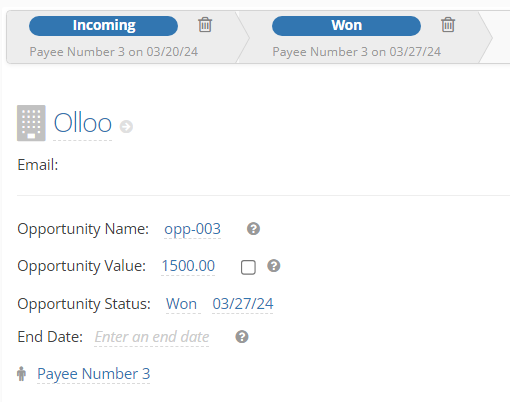Click the person icon beside Payee Number 3
Image resolution: width=510 pixels, height=402 pixels.
coord(22,374)
